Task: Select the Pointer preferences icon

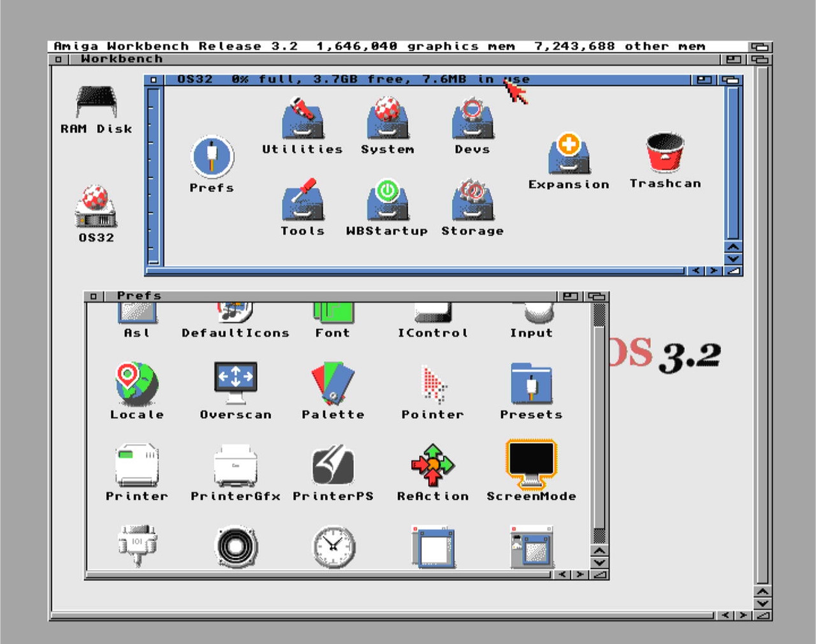Action: 433,384
